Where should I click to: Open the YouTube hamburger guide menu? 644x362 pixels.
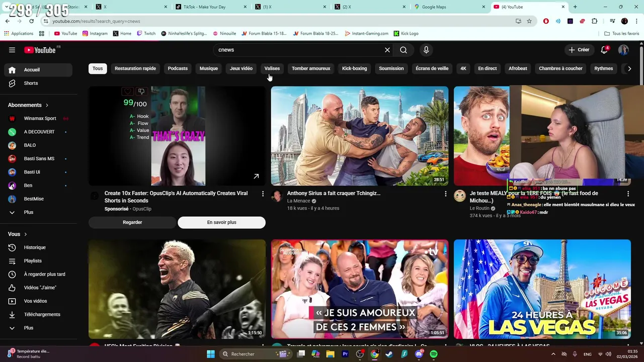coord(12,50)
